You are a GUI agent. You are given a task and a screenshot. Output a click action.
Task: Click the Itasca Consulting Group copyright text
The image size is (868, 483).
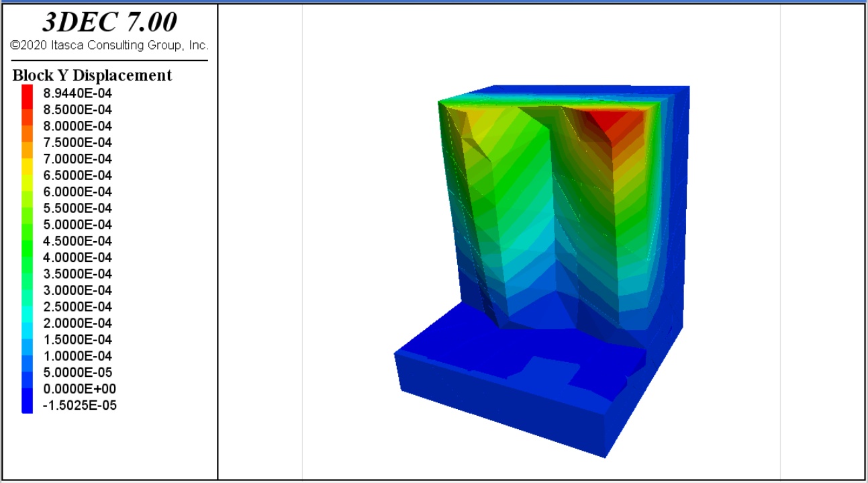[x=109, y=46]
